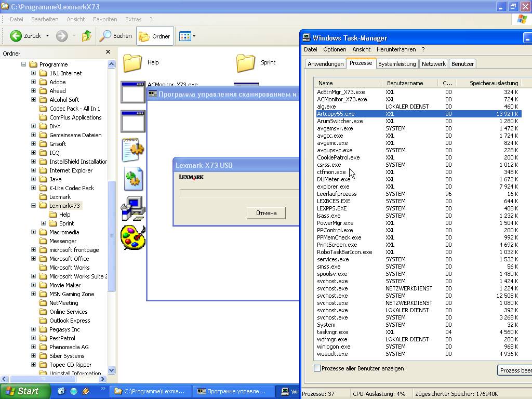The width and height of the screenshot is (532, 399).
Task: Select the Artcopy55.exe process row
Action: pos(418,114)
